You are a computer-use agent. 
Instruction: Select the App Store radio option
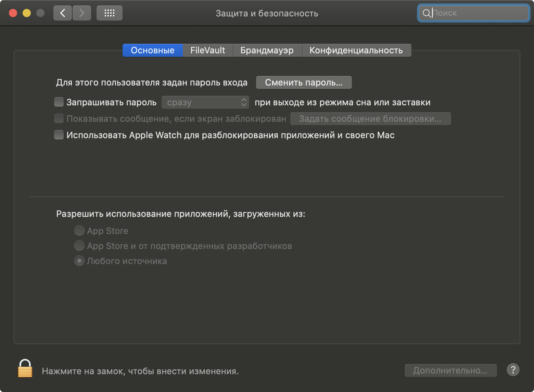(x=79, y=231)
